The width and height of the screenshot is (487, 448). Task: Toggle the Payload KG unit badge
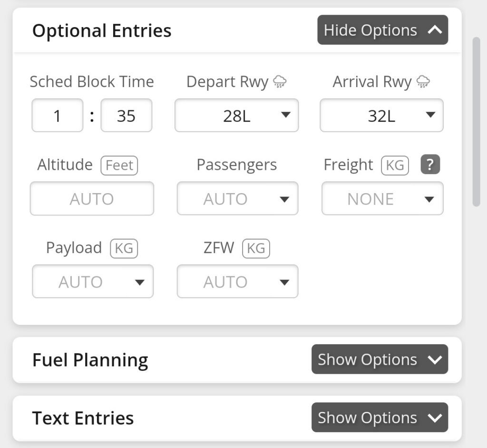(124, 248)
